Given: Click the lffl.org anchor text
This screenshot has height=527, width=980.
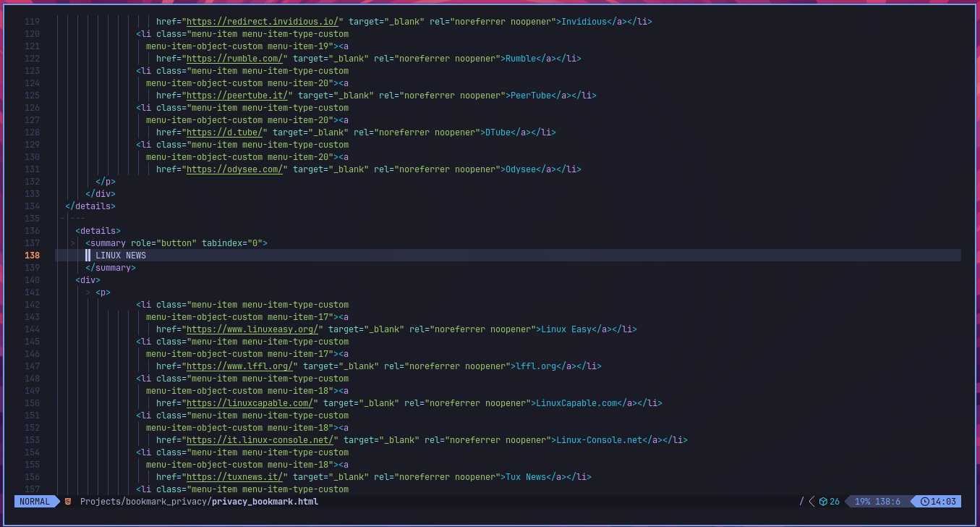Looking at the screenshot, I should tap(536, 366).
